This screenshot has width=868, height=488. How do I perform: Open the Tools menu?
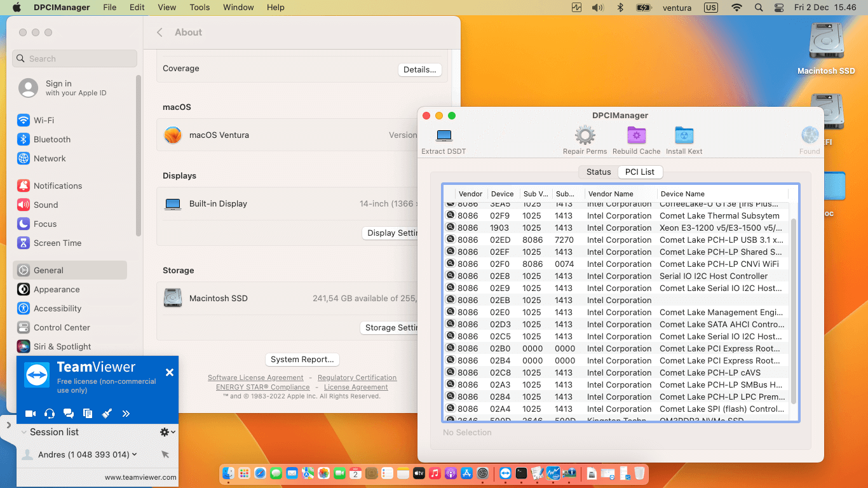tap(200, 8)
